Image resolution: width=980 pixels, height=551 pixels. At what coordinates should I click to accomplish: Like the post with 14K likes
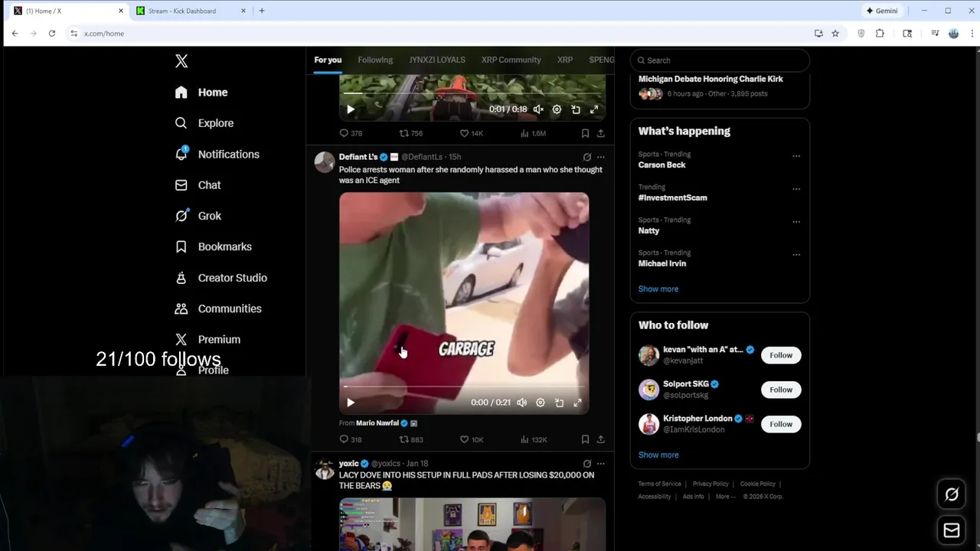(x=471, y=133)
